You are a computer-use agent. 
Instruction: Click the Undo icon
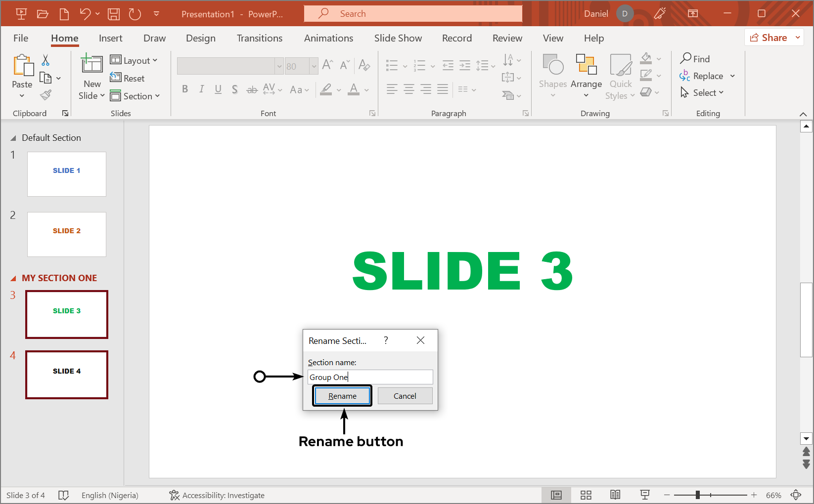85,14
